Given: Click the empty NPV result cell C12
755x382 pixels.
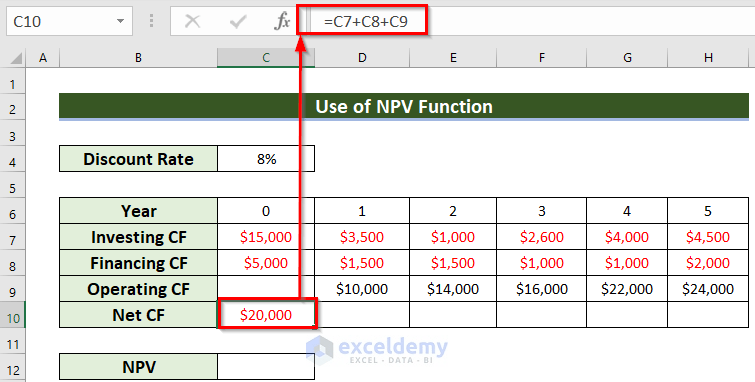Looking at the screenshot, I should coord(266,367).
